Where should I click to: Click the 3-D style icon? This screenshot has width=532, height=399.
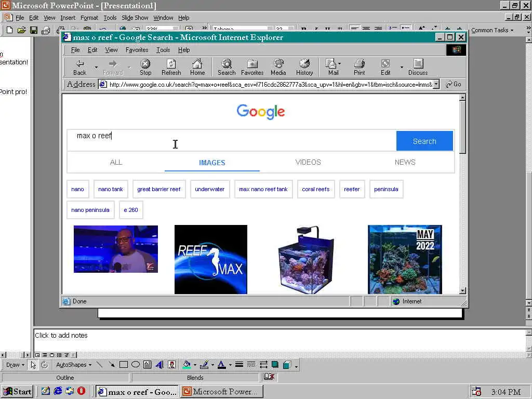point(287,365)
